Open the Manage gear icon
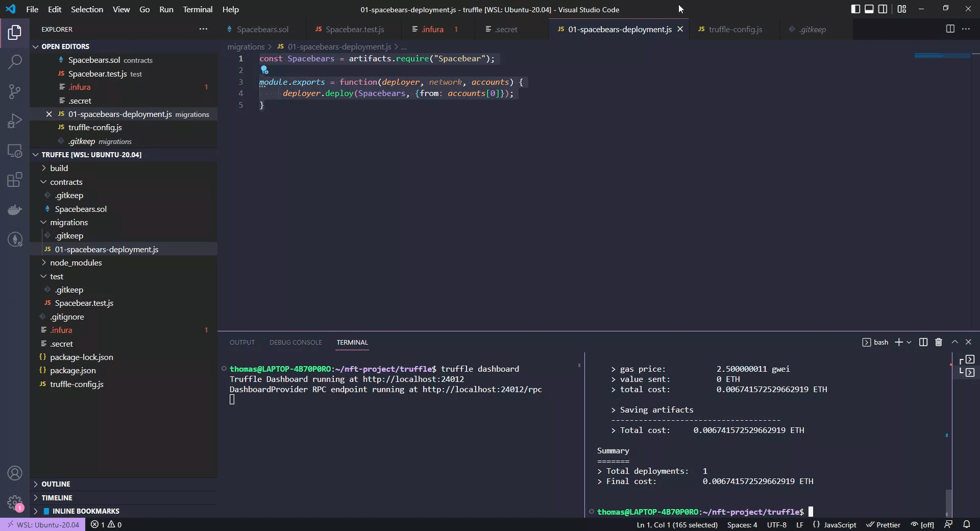The image size is (980, 531). tap(15, 502)
